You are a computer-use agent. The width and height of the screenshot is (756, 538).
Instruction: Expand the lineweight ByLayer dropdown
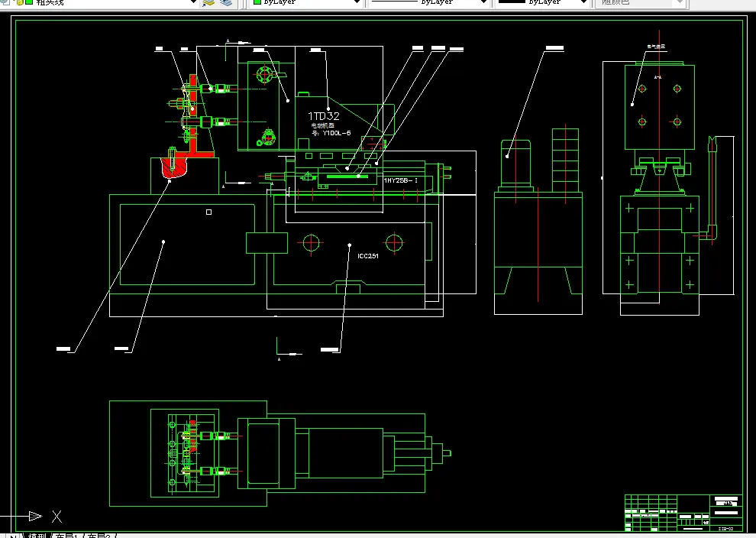(583, 2)
